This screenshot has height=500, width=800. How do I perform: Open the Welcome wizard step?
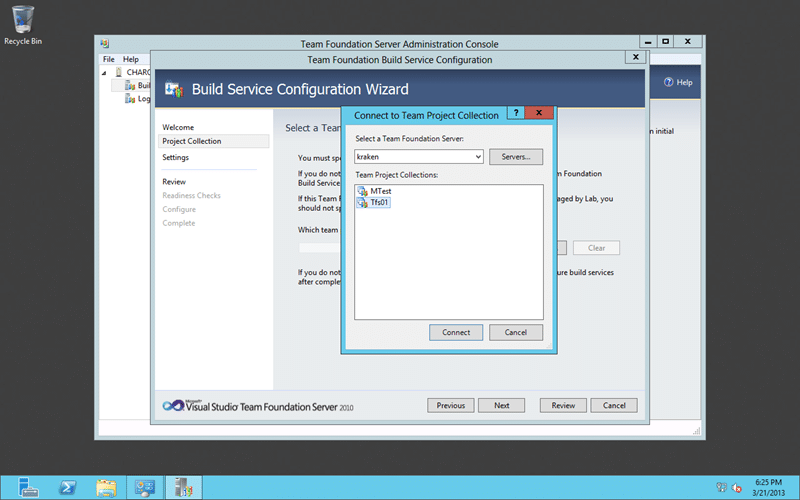click(x=178, y=127)
